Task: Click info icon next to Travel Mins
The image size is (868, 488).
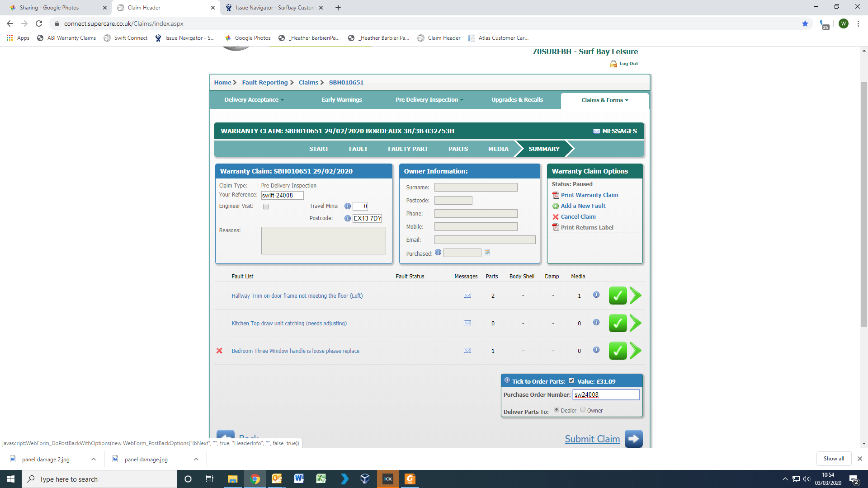Action: [347, 206]
